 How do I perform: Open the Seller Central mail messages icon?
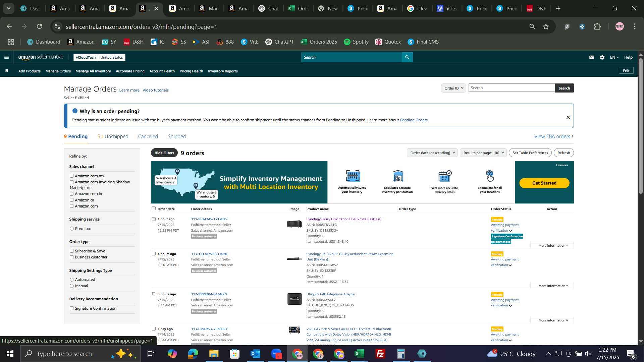pos(592,57)
